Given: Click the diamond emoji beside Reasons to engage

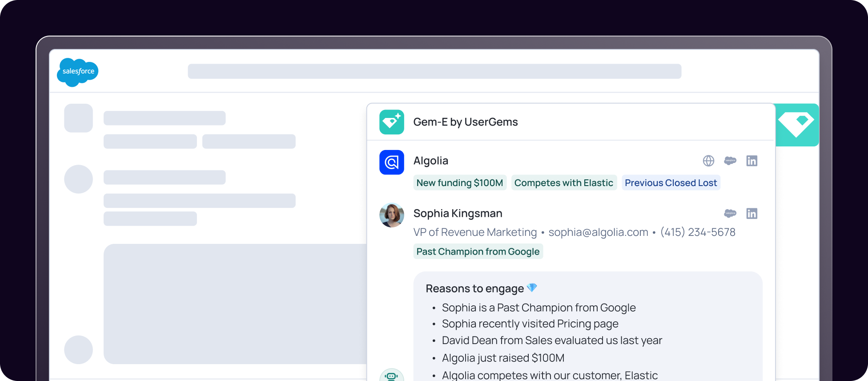Looking at the screenshot, I should 532,288.
